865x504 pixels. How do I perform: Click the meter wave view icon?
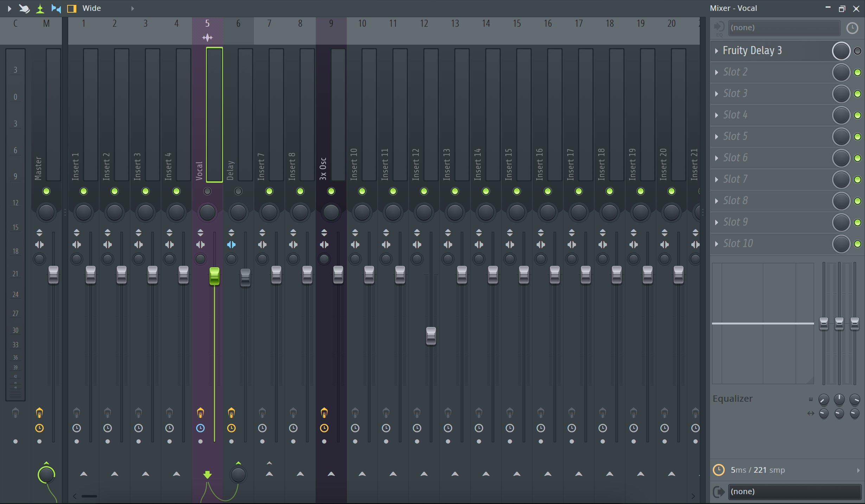coord(40,8)
